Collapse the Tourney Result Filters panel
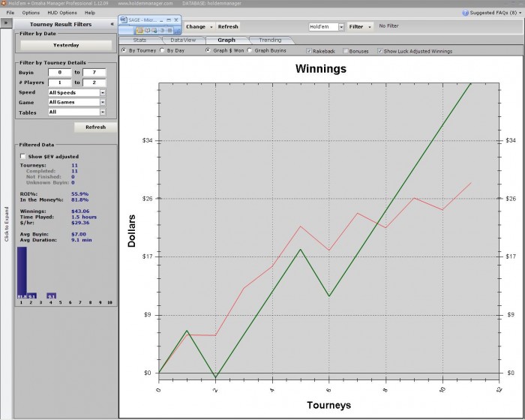525x420 pixels. point(112,24)
